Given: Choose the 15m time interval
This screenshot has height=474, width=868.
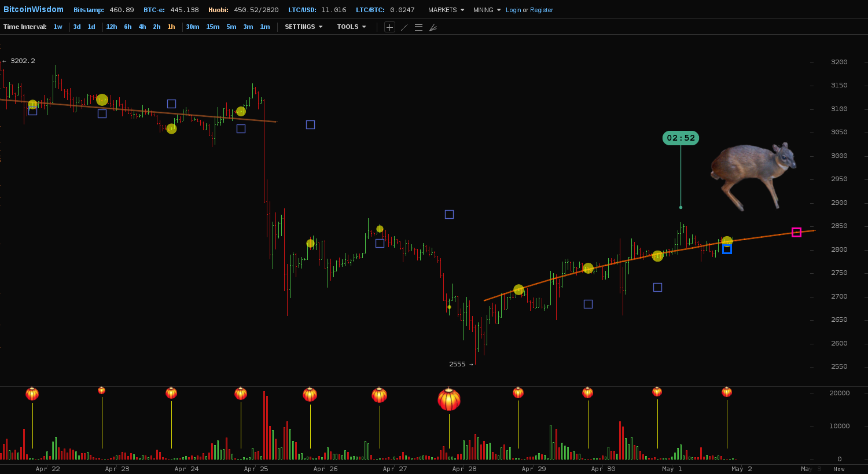Looking at the screenshot, I should click(213, 27).
